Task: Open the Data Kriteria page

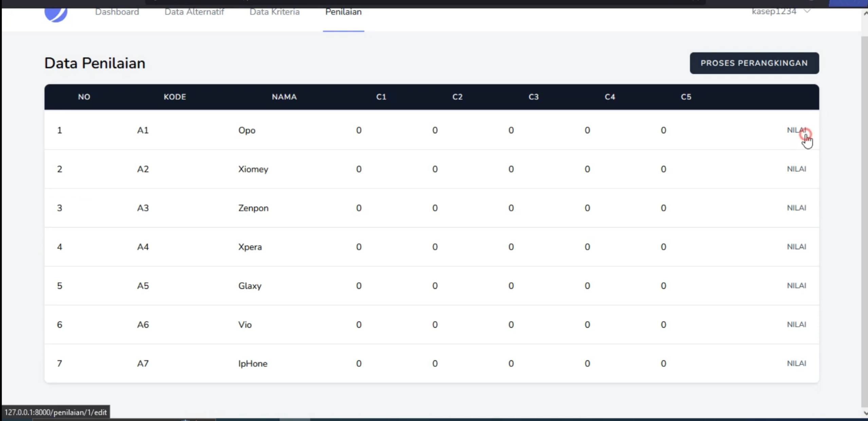Action: point(275,12)
